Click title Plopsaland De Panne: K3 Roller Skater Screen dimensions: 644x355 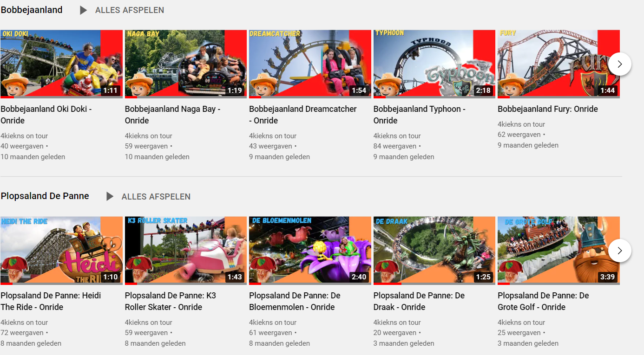(x=171, y=301)
